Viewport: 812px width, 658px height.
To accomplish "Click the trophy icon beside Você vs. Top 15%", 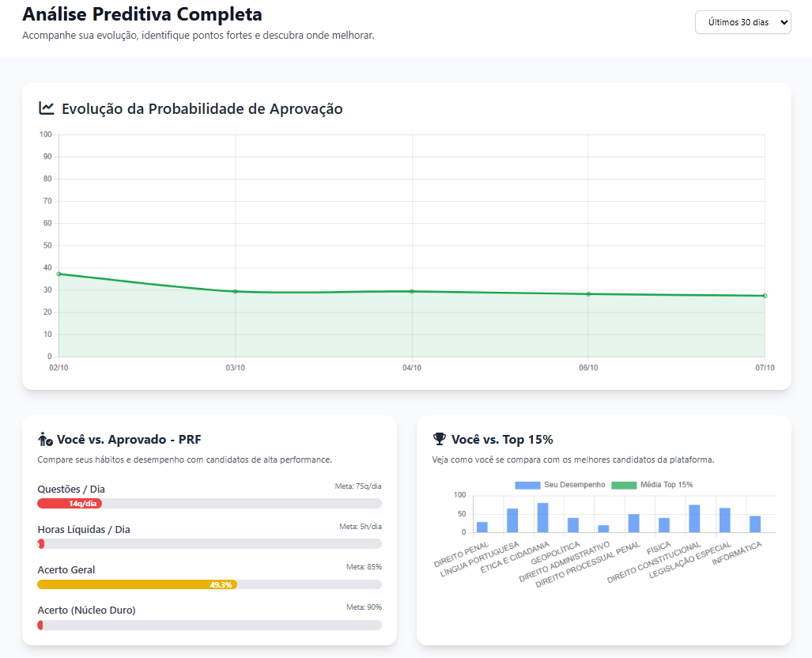I will pos(440,439).
